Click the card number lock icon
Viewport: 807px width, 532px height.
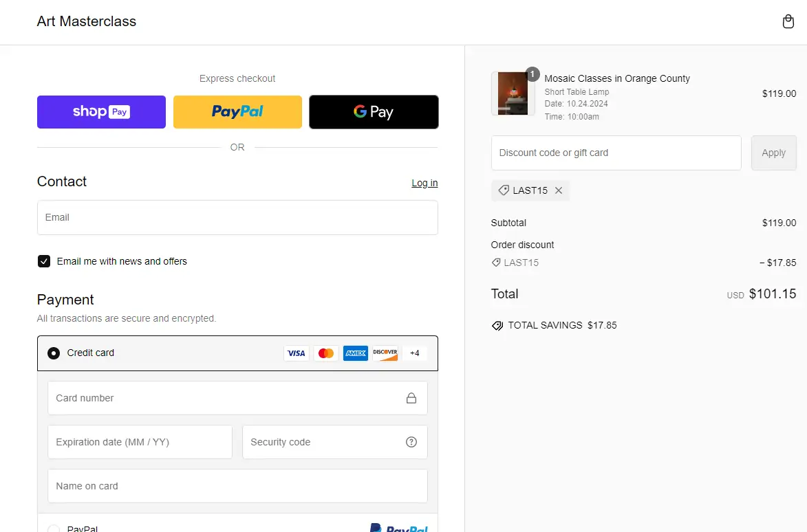(x=411, y=398)
